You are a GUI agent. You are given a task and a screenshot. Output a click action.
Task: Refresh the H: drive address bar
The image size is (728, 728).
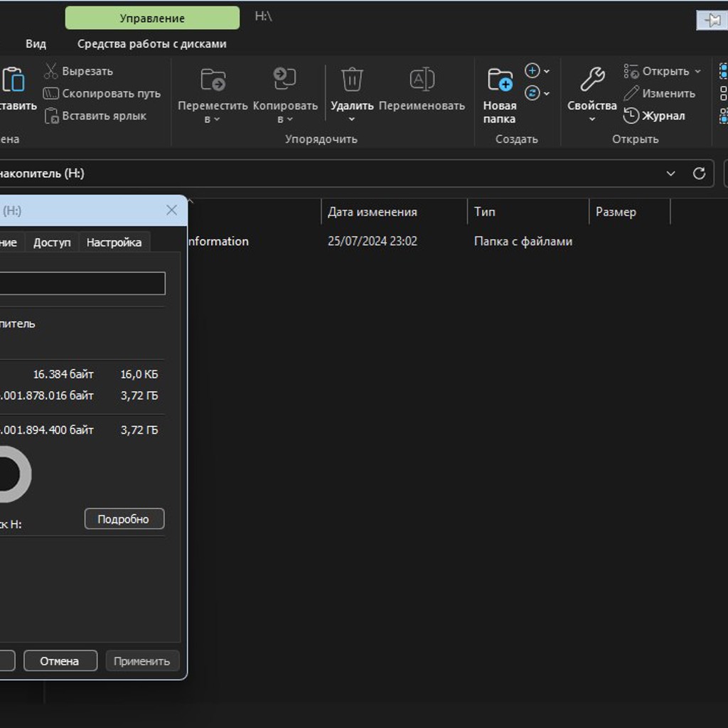[699, 173]
